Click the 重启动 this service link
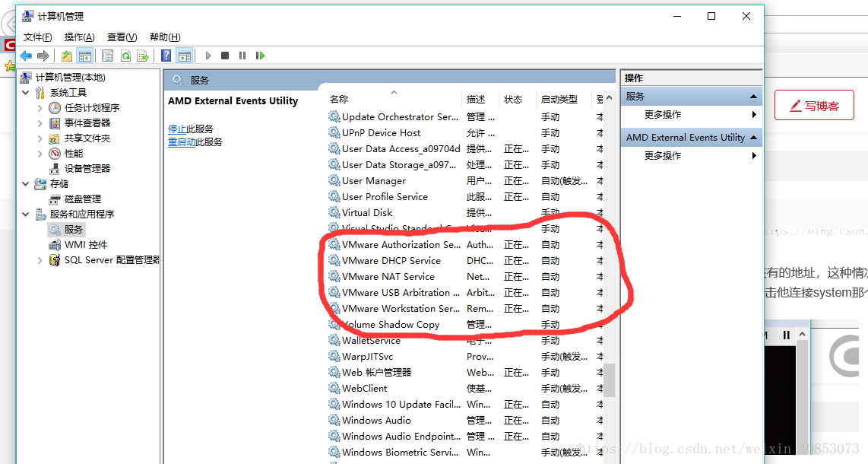Viewport: 868px width, 464px height. coord(182,142)
